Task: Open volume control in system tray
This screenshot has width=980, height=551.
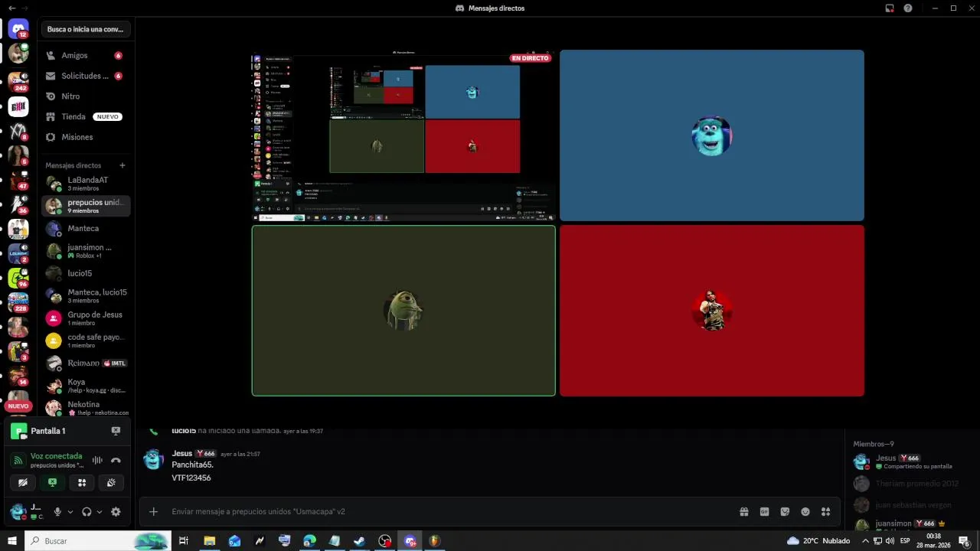Action: pos(889,541)
